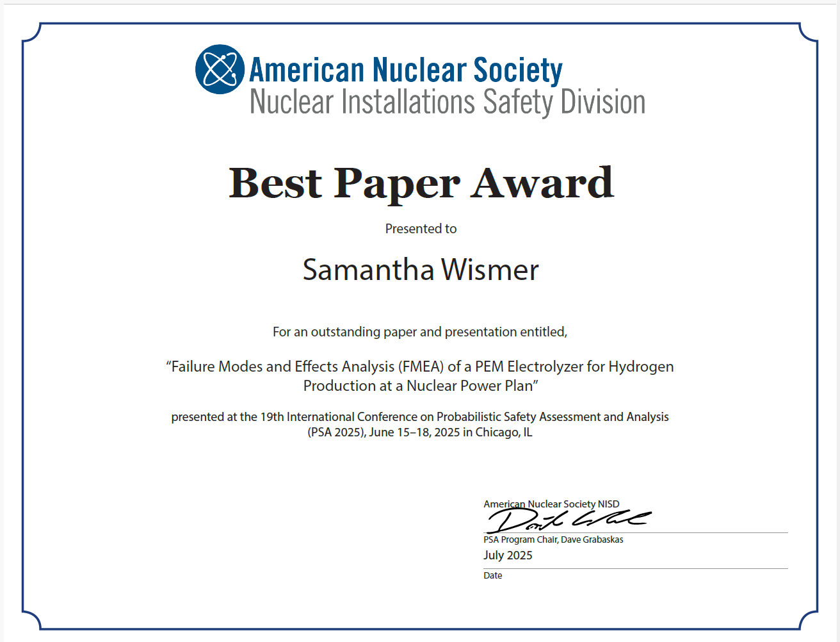Screen dimensions: 840x642
Task: Click the "Production at a Nuclear Power Plan" line
Action: pos(421,386)
